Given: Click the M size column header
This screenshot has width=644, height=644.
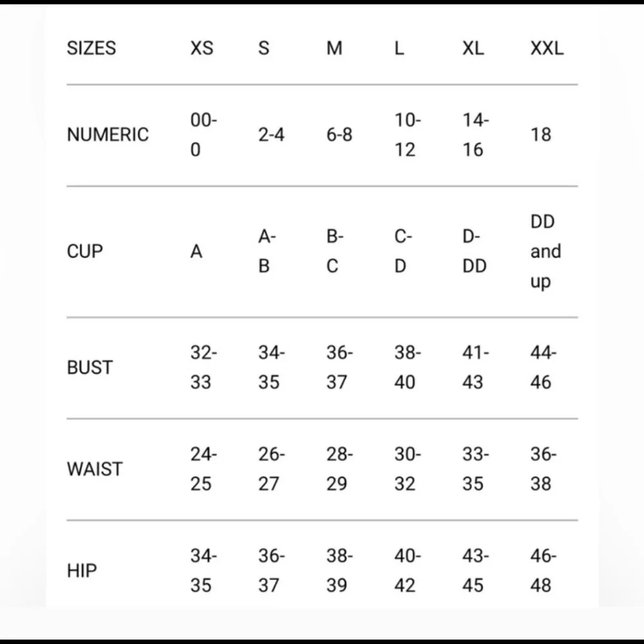Looking at the screenshot, I should pos(334,48).
